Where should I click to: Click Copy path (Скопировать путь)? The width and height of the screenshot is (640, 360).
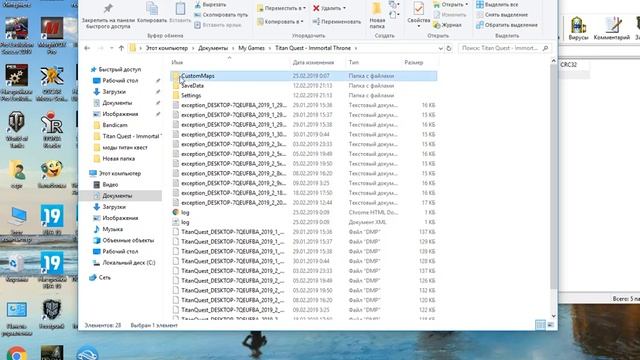pyautogui.click(x=221, y=15)
